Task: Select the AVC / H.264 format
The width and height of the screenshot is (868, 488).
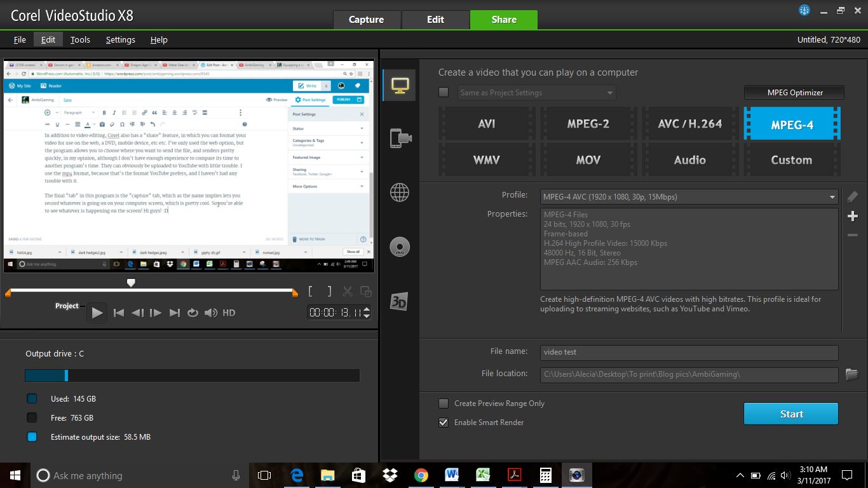Action: pyautogui.click(x=689, y=123)
